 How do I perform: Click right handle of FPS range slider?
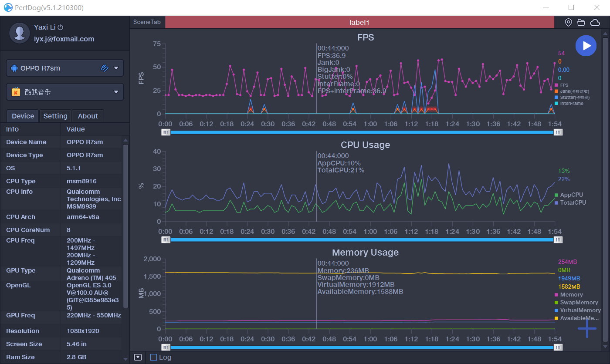click(558, 132)
